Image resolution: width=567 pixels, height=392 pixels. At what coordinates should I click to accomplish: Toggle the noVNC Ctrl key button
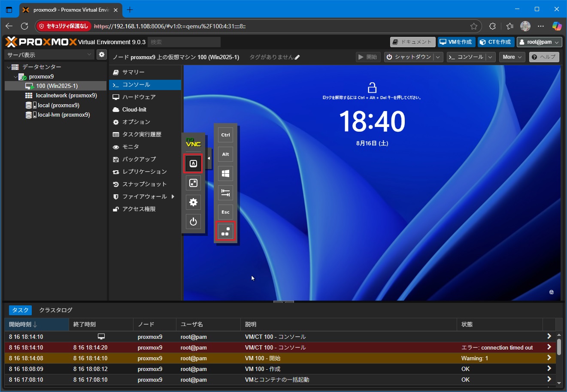[x=225, y=135]
